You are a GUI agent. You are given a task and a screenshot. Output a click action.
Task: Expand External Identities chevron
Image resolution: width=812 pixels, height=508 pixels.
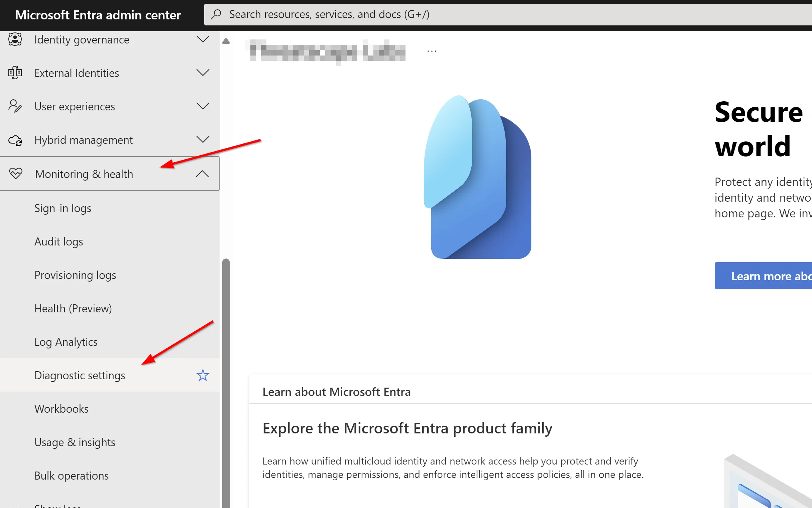point(203,73)
